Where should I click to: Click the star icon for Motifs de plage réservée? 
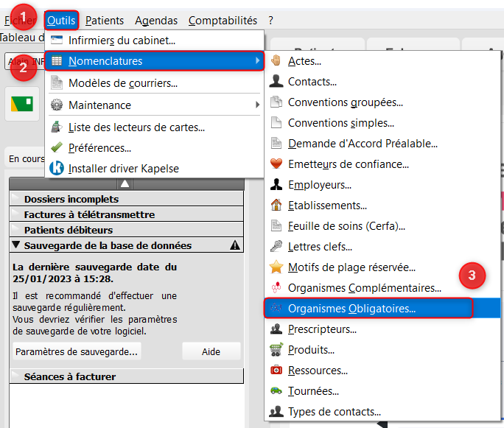pos(276,267)
